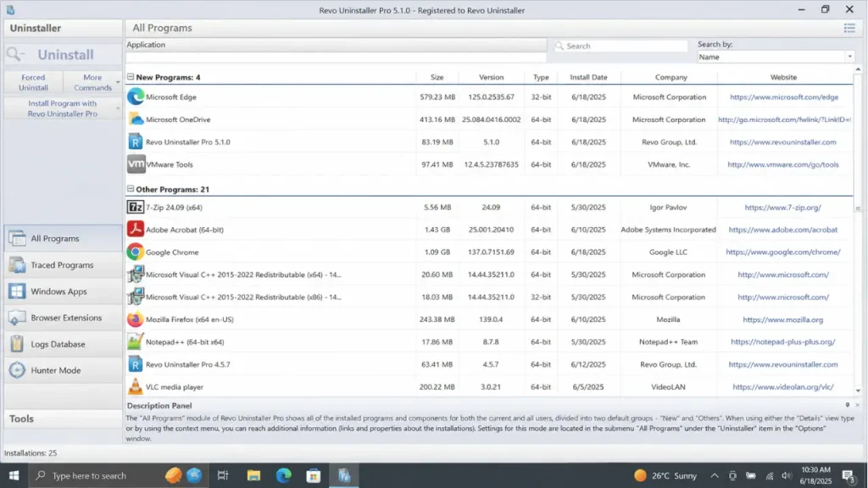
Task: Click the program list scroll up arrow
Action: pos(858,69)
